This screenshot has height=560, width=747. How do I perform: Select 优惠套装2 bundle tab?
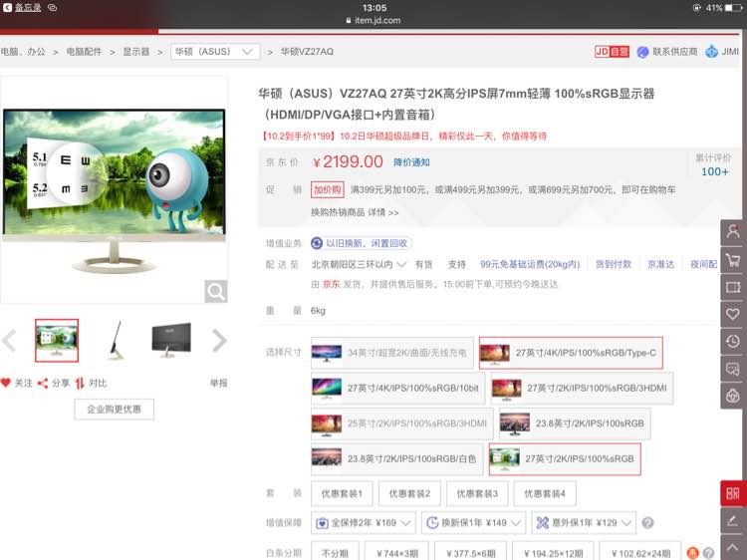tap(409, 494)
